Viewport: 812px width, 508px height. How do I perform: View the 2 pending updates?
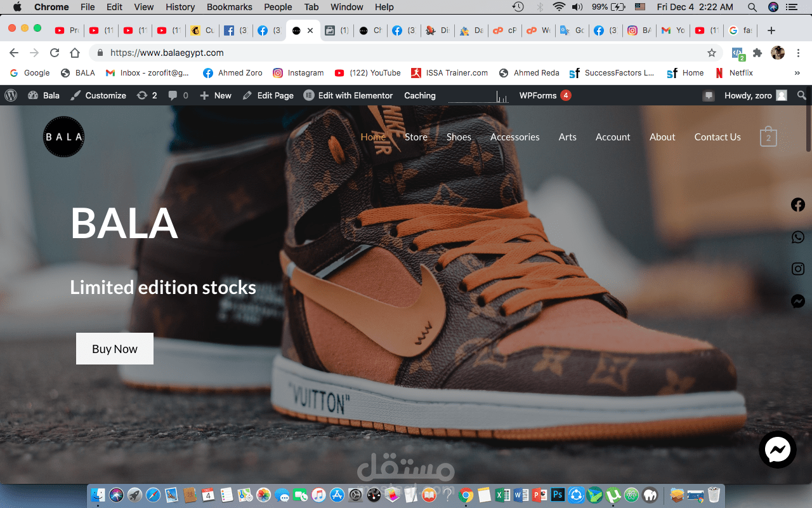(147, 95)
